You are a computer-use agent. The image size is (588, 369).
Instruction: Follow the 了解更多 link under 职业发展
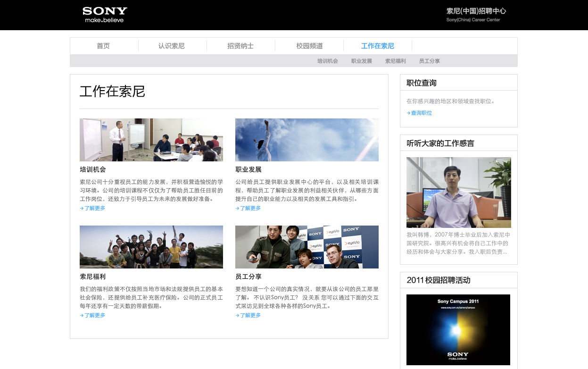(250, 208)
